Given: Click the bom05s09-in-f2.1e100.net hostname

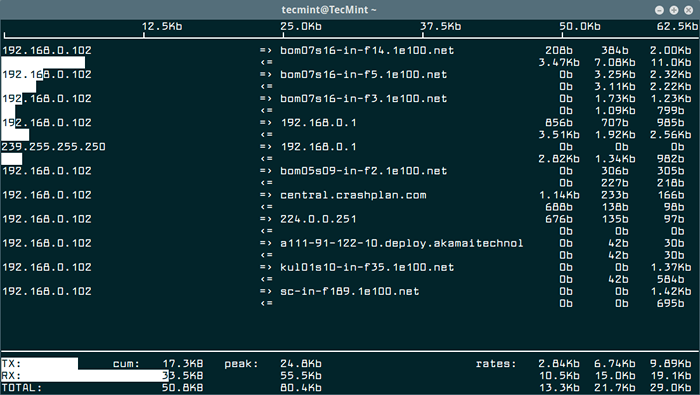Looking at the screenshot, I should coord(363,171).
